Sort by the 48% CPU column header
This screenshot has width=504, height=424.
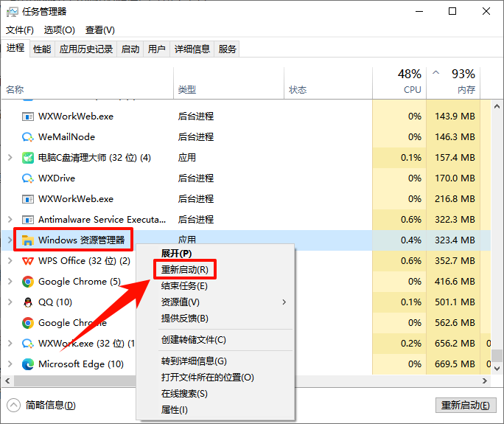coord(399,83)
